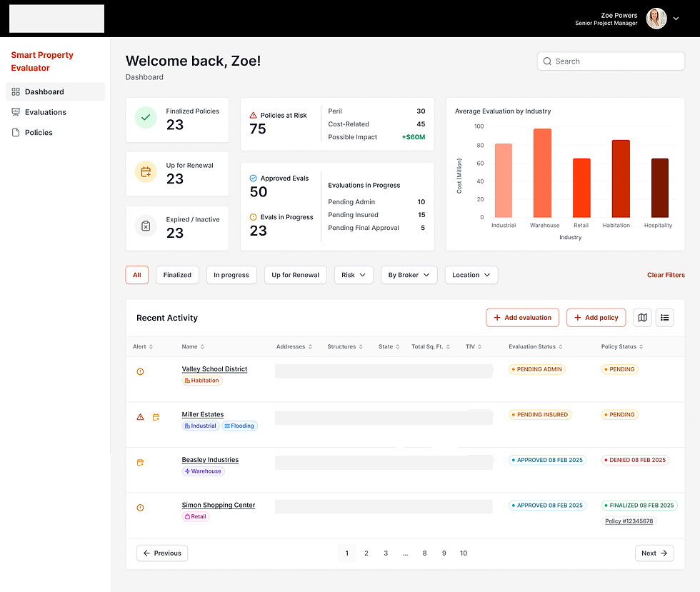Image resolution: width=700 pixels, height=592 pixels.
Task: Focus the Search input field
Action: pyautogui.click(x=611, y=61)
